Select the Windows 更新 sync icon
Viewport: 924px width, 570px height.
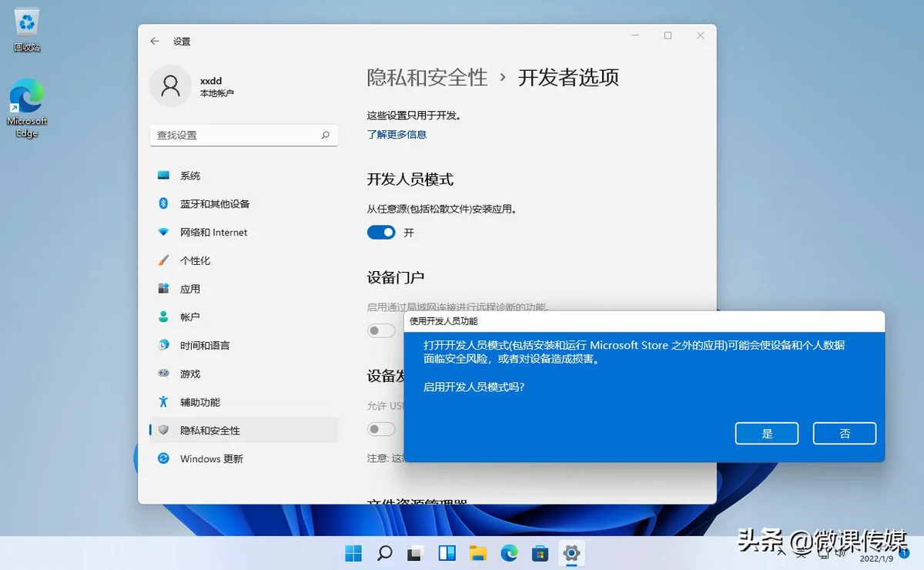click(x=163, y=458)
